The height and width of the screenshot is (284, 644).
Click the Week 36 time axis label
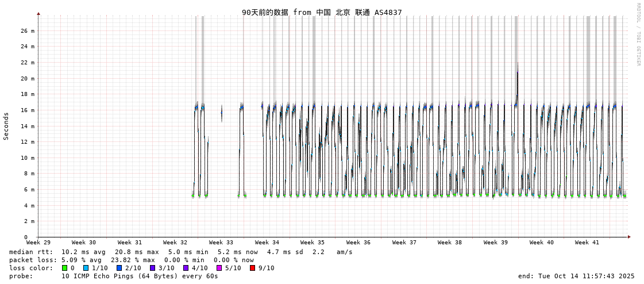point(358,243)
